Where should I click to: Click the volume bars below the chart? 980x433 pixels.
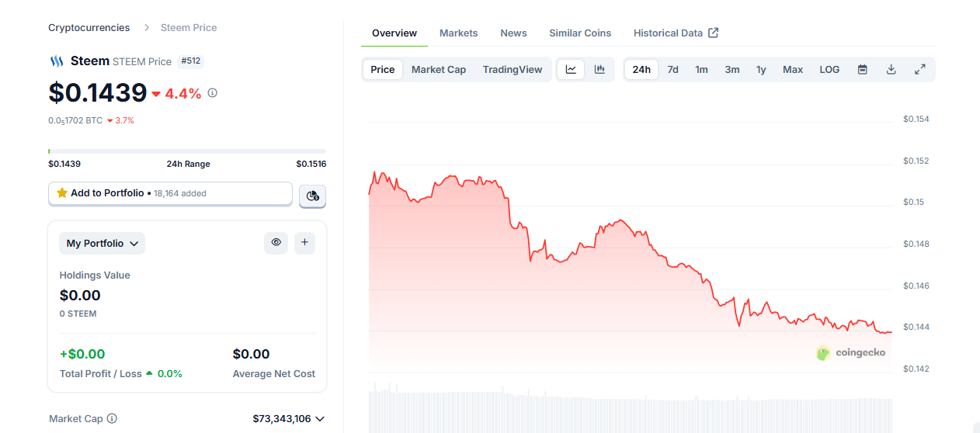point(630,407)
